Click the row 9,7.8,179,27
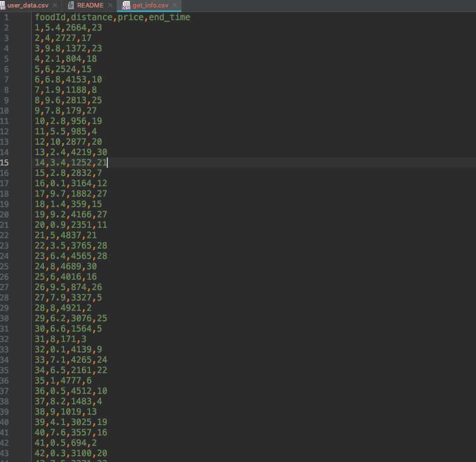Image resolution: width=476 pixels, height=462 pixels. click(x=66, y=111)
